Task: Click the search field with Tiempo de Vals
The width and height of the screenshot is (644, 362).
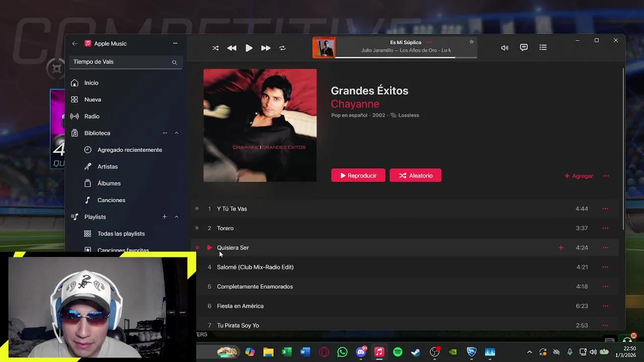Action: click(126, 62)
